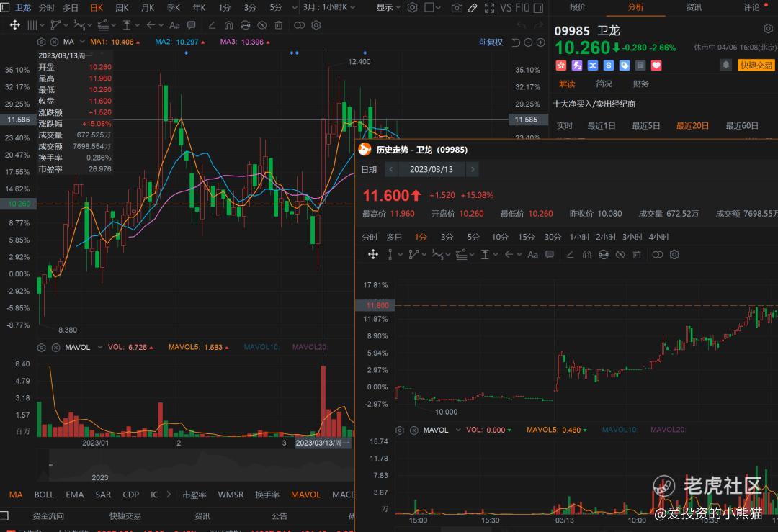The height and width of the screenshot is (532, 778).
Task: Switch to 日K daily chart tab
Action: [x=97, y=7]
